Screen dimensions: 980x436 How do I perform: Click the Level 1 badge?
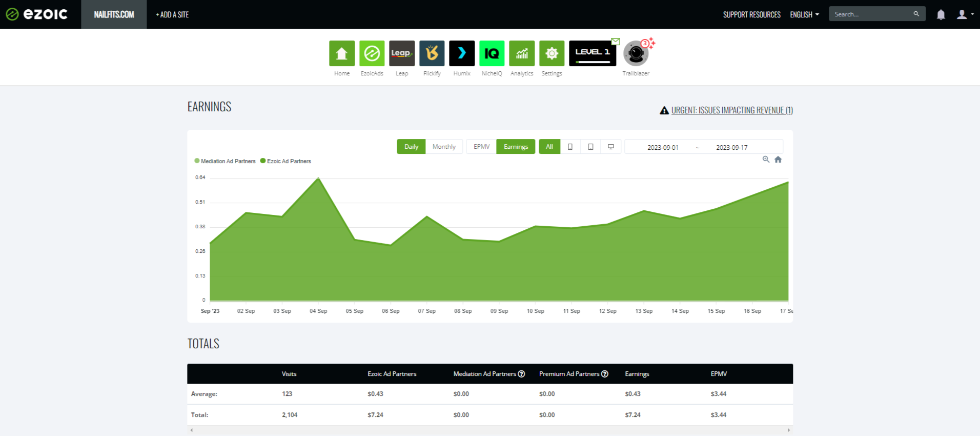[x=593, y=53]
